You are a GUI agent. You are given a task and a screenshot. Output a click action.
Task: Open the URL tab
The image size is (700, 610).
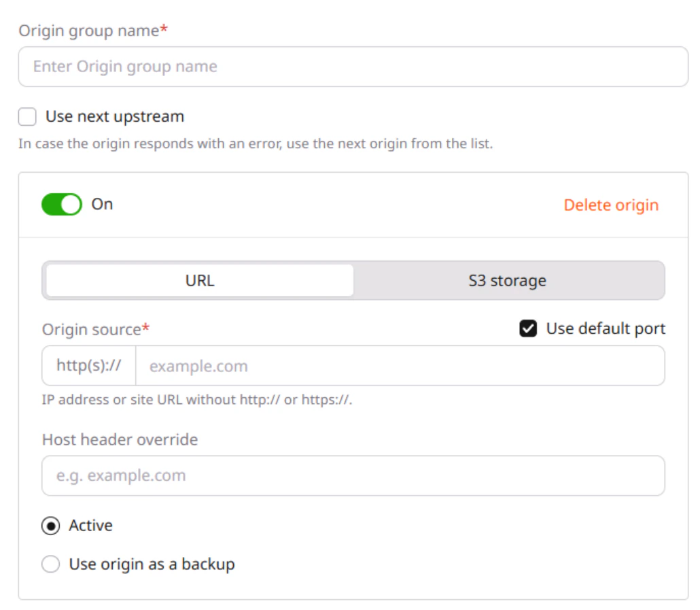pyautogui.click(x=199, y=279)
